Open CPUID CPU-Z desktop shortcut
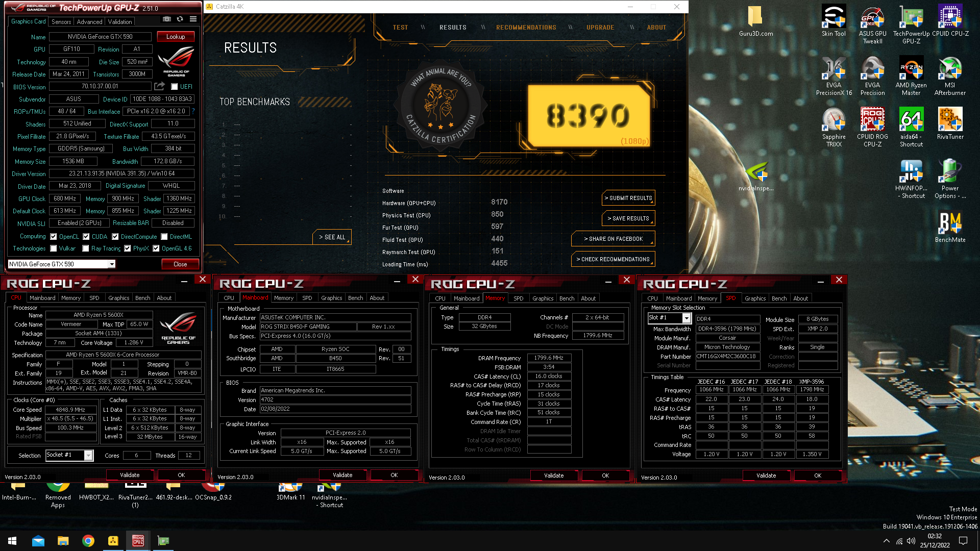Screen dimensions: 980x551 pos(950,22)
